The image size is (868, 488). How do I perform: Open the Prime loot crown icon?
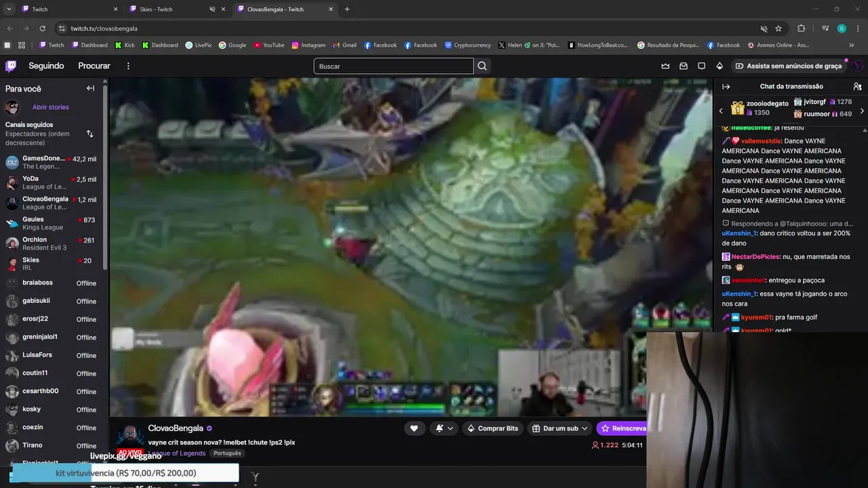(x=665, y=66)
